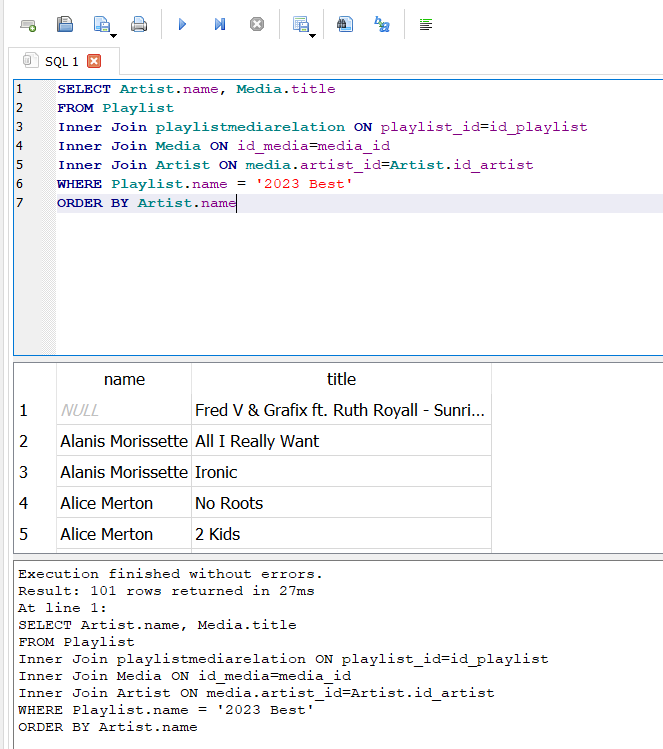663x749 pixels.
Task: Close the SQL 1 tab
Action: click(96, 62)
